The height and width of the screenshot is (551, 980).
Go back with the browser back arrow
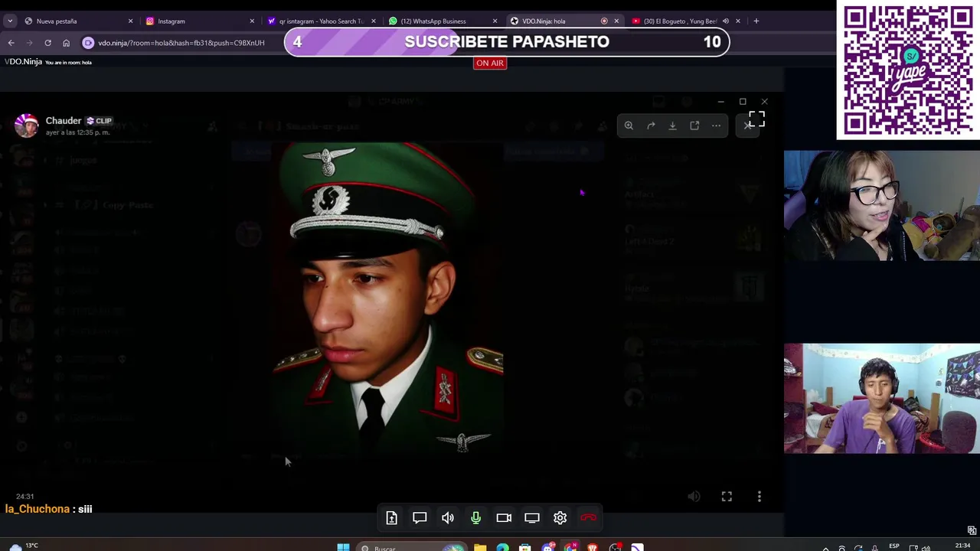(x=11, y=43)
